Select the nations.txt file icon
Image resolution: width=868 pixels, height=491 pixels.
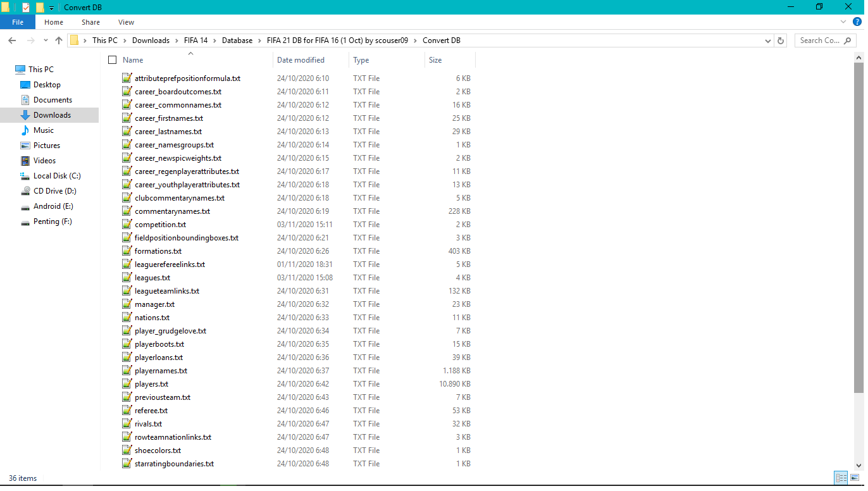pos(127,318)
